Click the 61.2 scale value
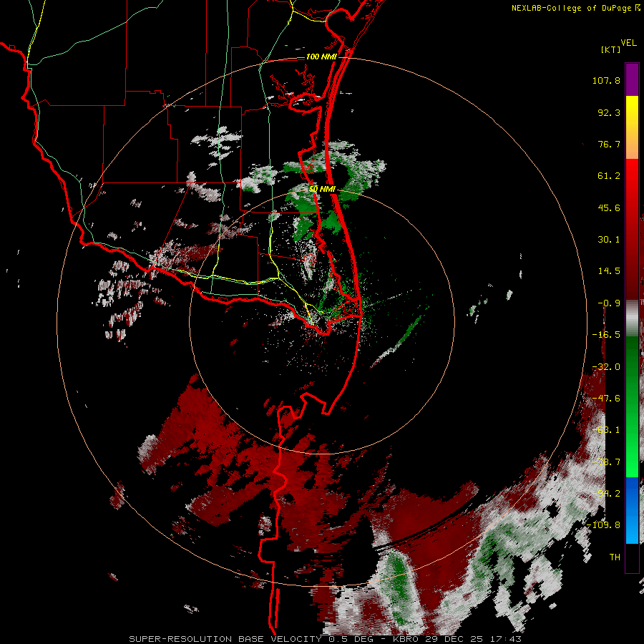 pos(609,176)
